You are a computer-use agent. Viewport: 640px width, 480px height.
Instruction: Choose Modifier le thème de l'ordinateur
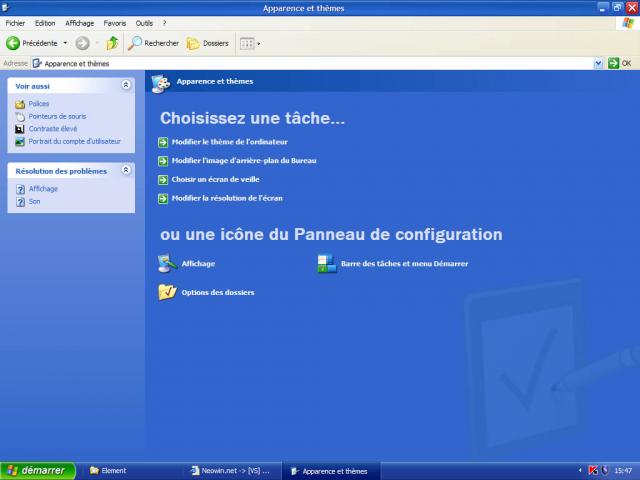(x=229, y=142)
